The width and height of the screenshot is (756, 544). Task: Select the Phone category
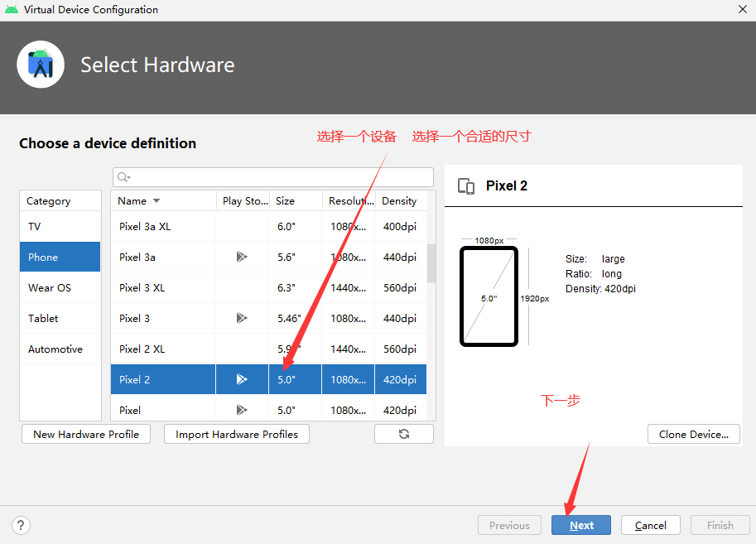click(60, 257)
